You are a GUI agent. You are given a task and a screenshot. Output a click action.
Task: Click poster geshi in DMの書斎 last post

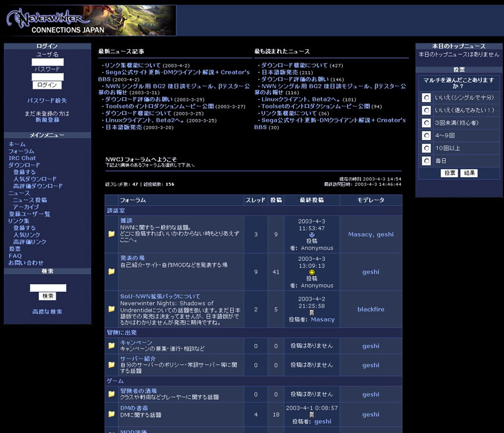(x=323, y=422)
